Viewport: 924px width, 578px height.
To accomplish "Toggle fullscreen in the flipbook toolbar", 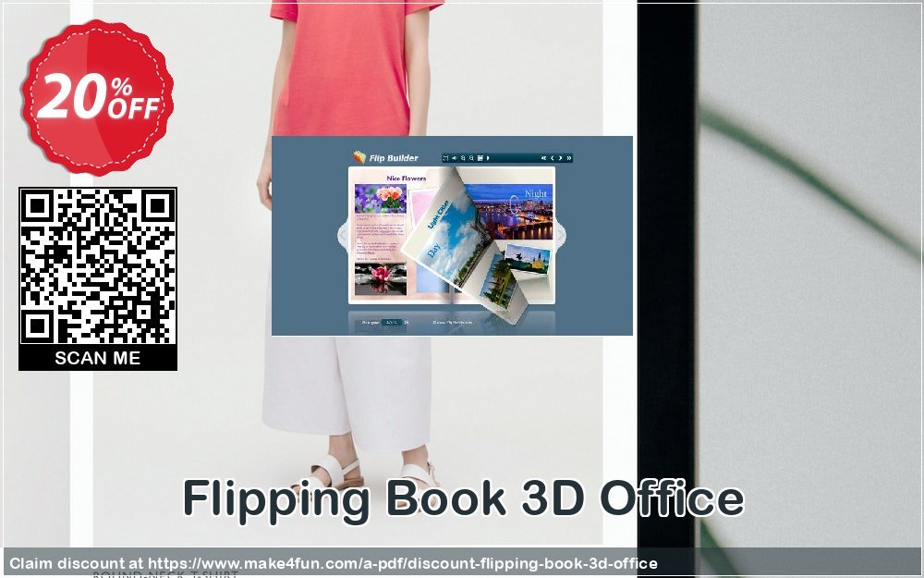I will click(445, 158).
